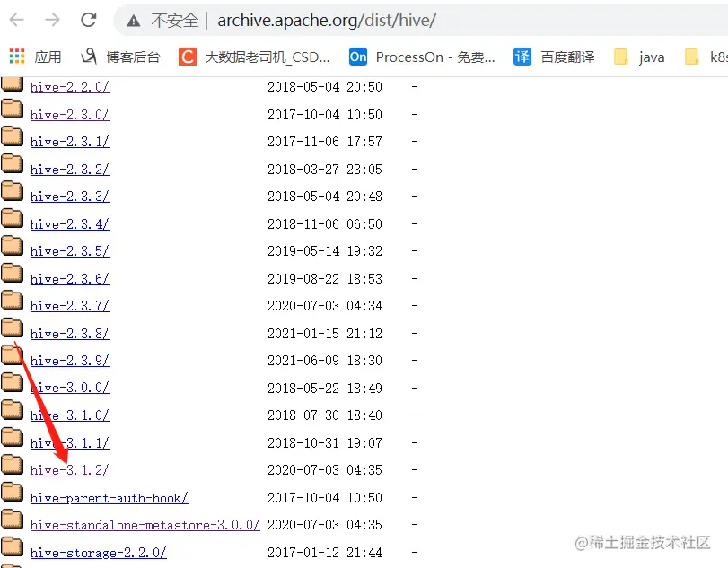Click the date 2018-05-22 18:49
This screenshot has width=728, height=568.
pos(325,388)
